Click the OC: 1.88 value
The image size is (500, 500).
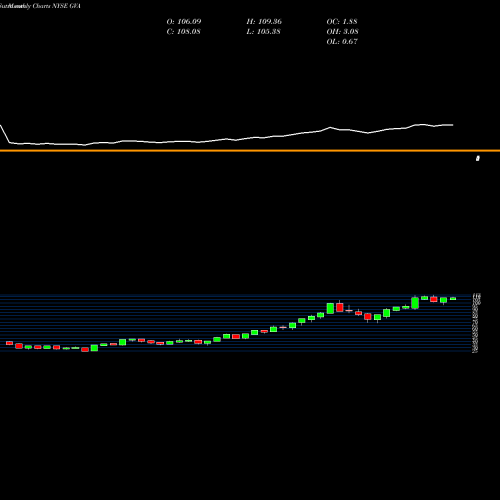click(x=342, y=22)
